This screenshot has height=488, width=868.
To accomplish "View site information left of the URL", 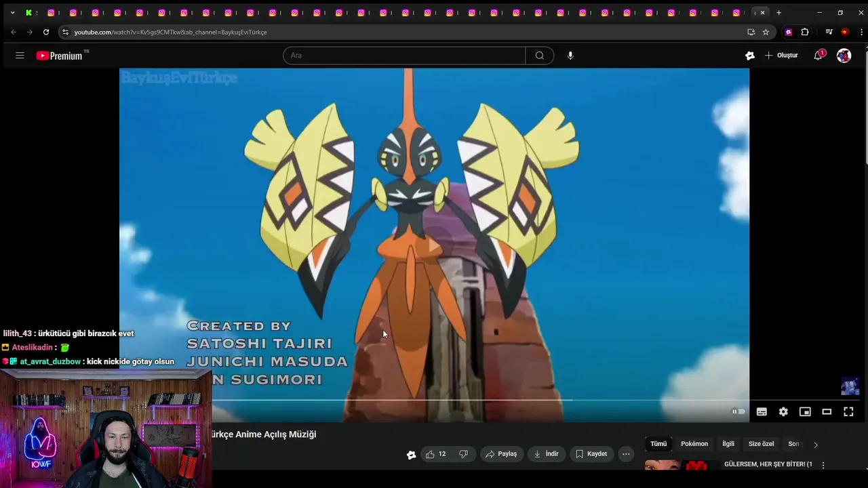I will click(65, 32).
